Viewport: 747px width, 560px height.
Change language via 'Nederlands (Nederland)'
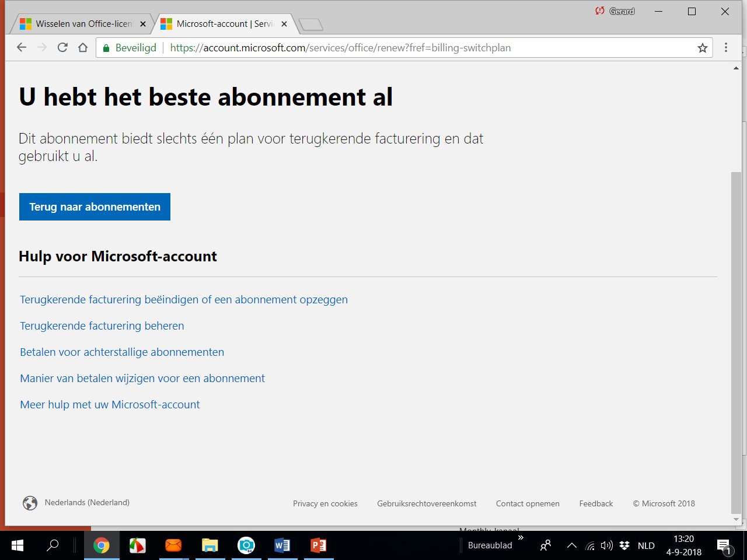coord(87,502)
